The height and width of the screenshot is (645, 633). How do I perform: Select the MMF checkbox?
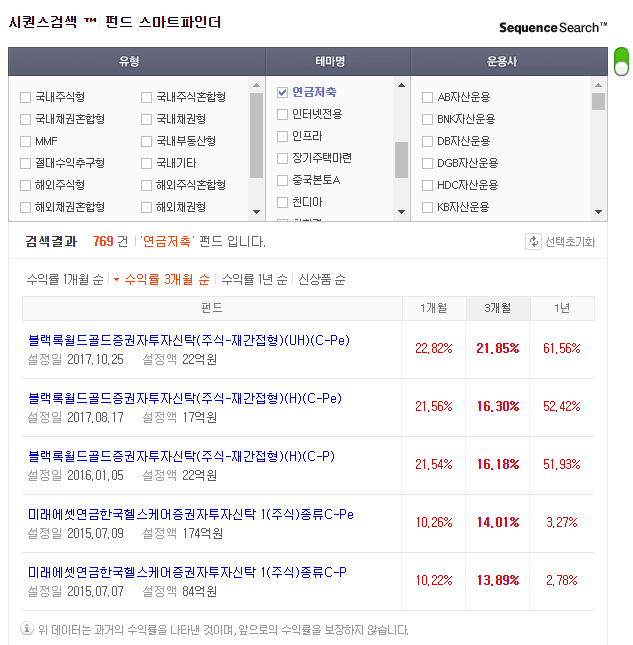26,142
